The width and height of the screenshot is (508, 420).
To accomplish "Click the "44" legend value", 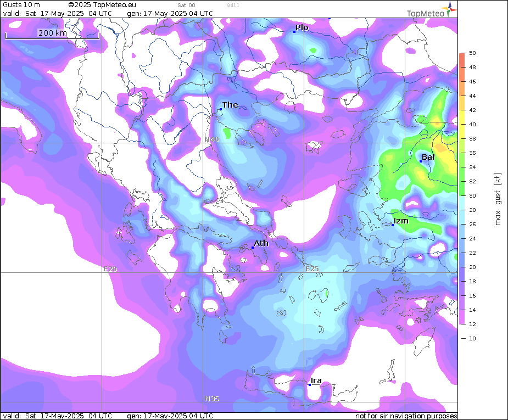I will (473, 96).
